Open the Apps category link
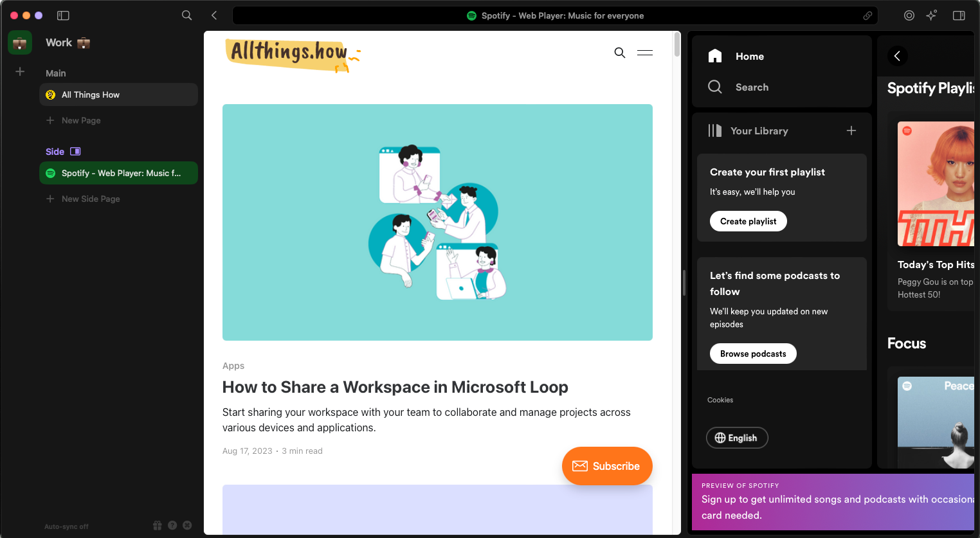The image size is (980, 538). click(233, 366)
